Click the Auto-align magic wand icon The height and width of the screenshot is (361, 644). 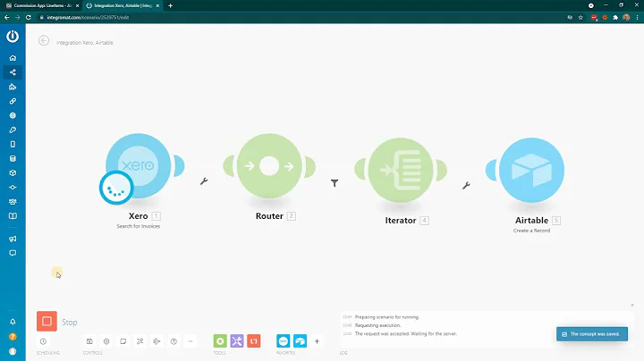tap(140, 341)
